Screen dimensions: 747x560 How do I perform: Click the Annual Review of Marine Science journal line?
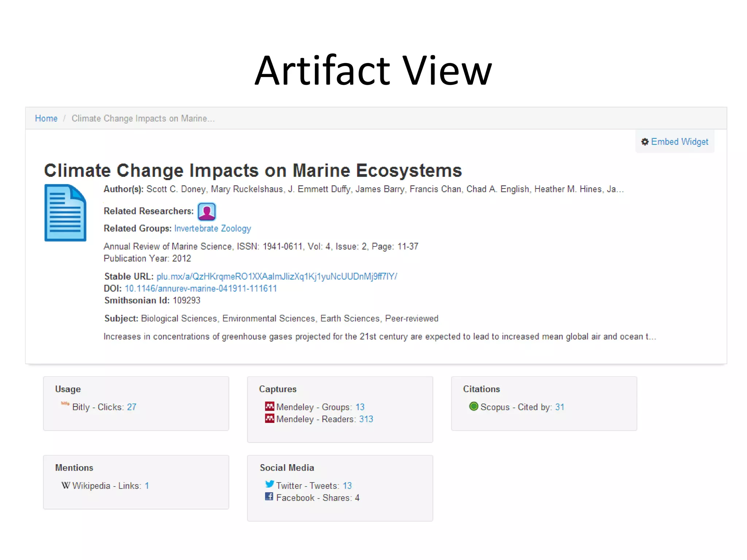click(261, 247)
